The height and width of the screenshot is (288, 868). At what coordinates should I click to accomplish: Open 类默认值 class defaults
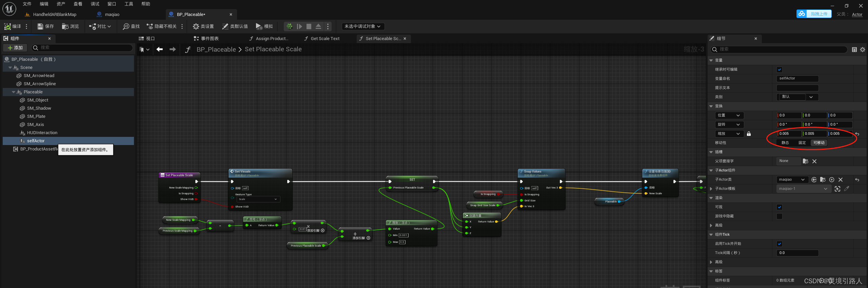pyautogui.click(x=235, y=26)
